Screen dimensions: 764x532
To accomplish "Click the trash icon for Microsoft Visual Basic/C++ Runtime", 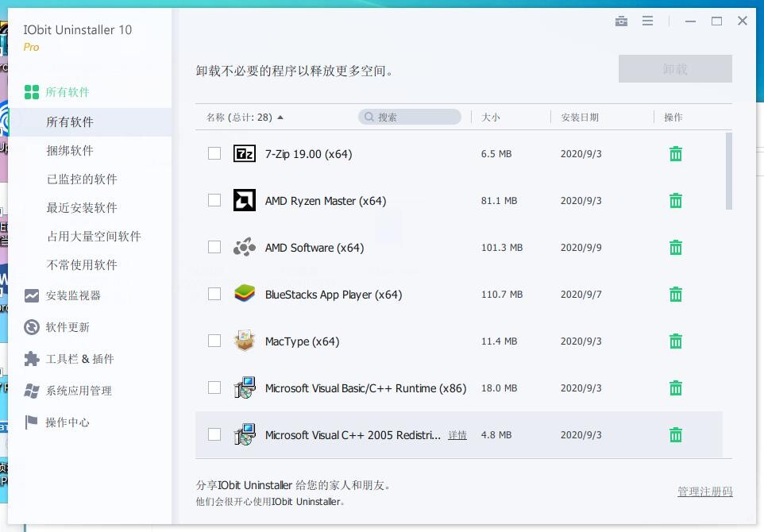I will (676, 388).
